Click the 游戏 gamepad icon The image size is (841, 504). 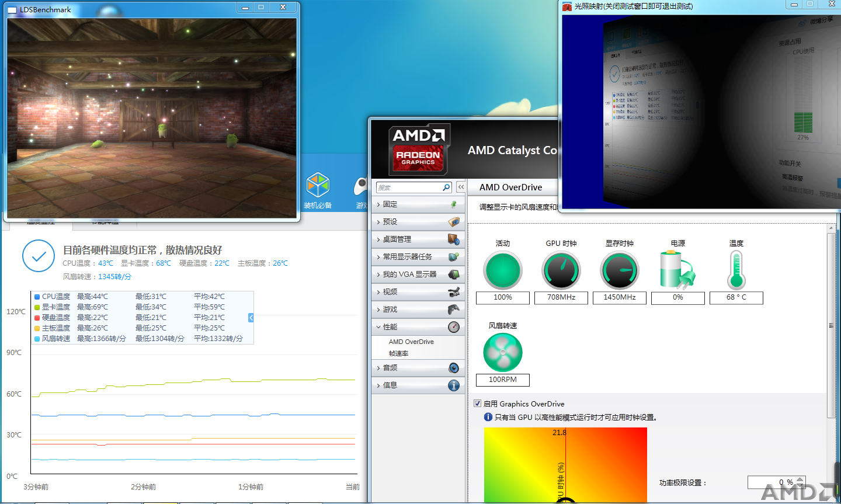[x=454, y=310]
